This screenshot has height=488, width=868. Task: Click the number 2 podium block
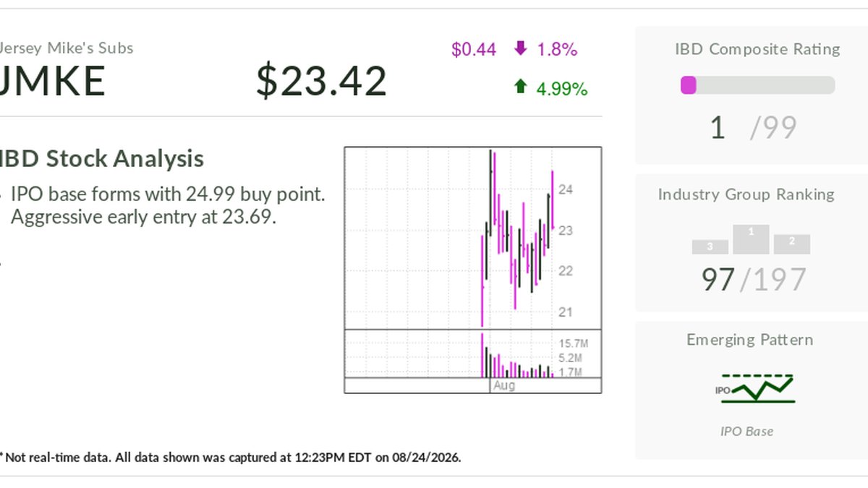point(792,244)
